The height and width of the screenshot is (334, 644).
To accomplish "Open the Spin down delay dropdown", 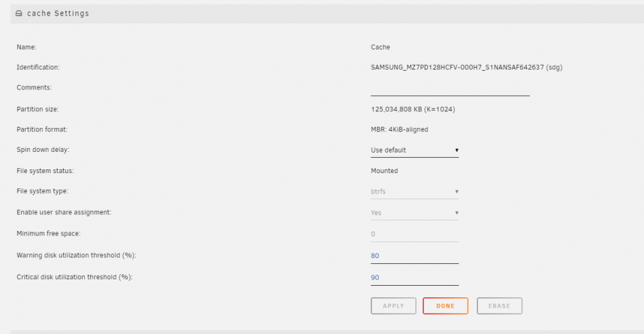I will pos(414,150).
